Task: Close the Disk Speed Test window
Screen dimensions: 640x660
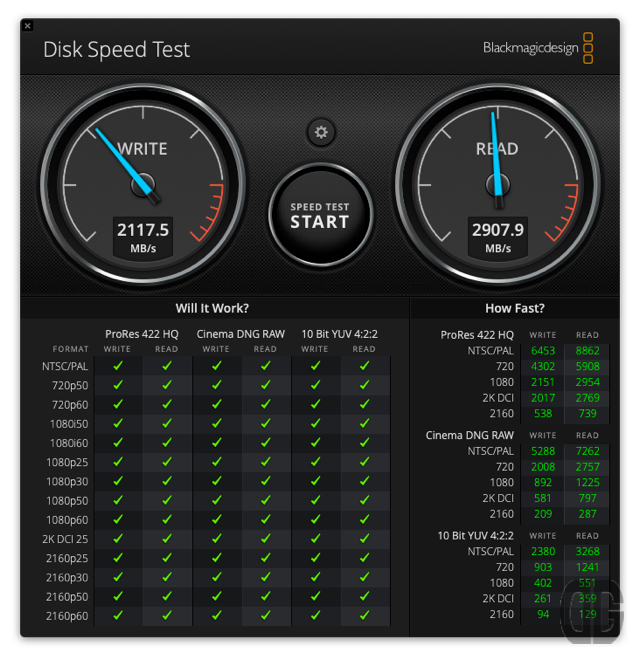Action: (x=27, y=26)
